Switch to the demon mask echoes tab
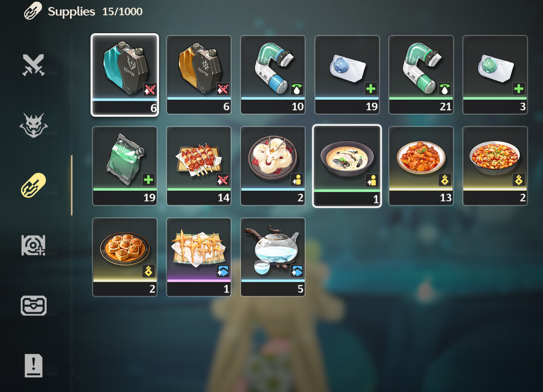The height and width of the screenshot is (392, 543). point(33,125)
